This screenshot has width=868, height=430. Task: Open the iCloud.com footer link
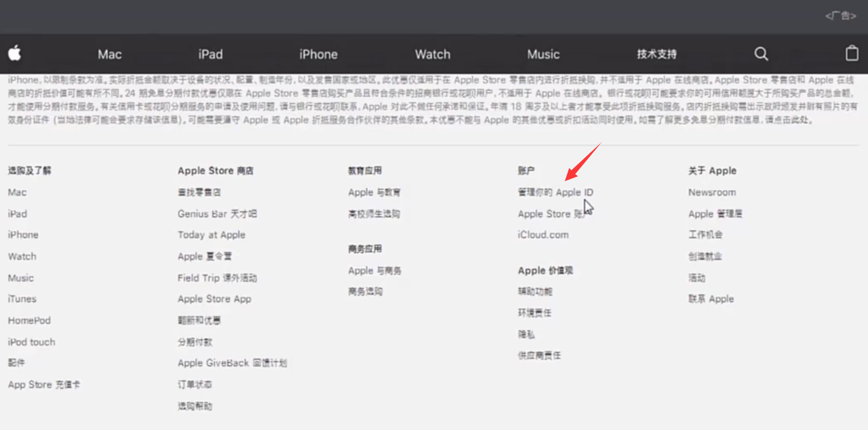coord(543,235)
